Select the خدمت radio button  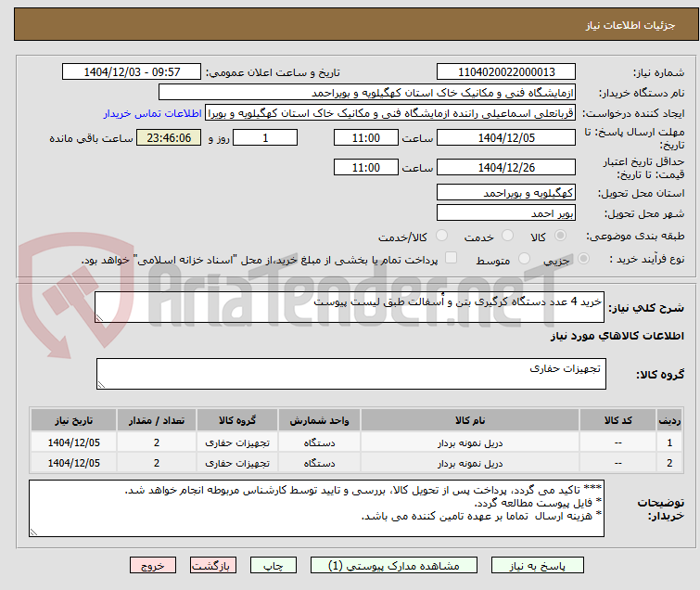pyautogui.click(x=507, y=235)
